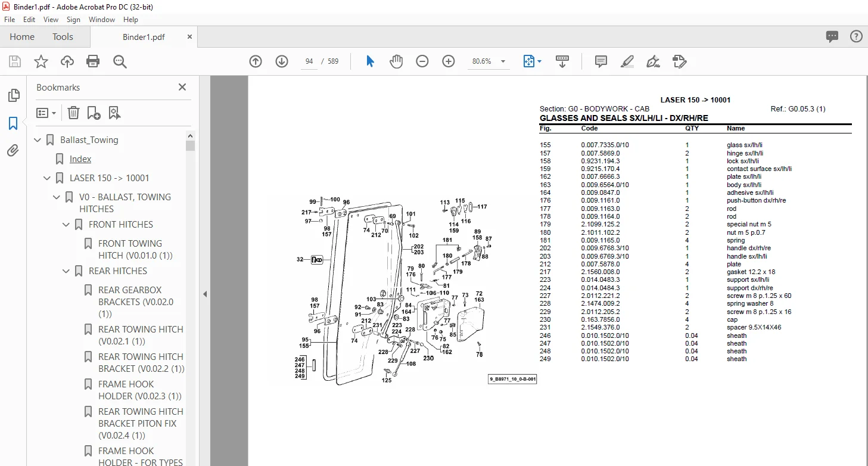Open the help question mark icon
The image size is (868, 466).
tap(856, 37)
